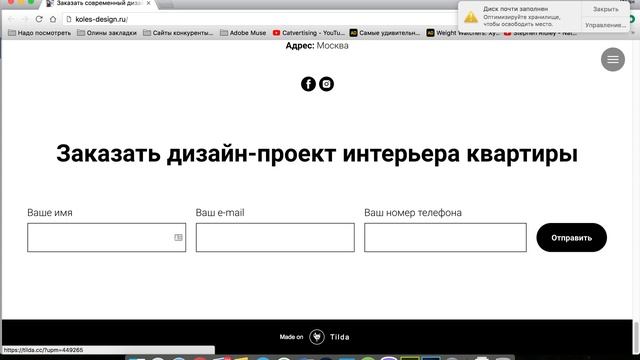Focus the Ваш e-mail input field
The image size is (640, 360).
coord(275,238)
